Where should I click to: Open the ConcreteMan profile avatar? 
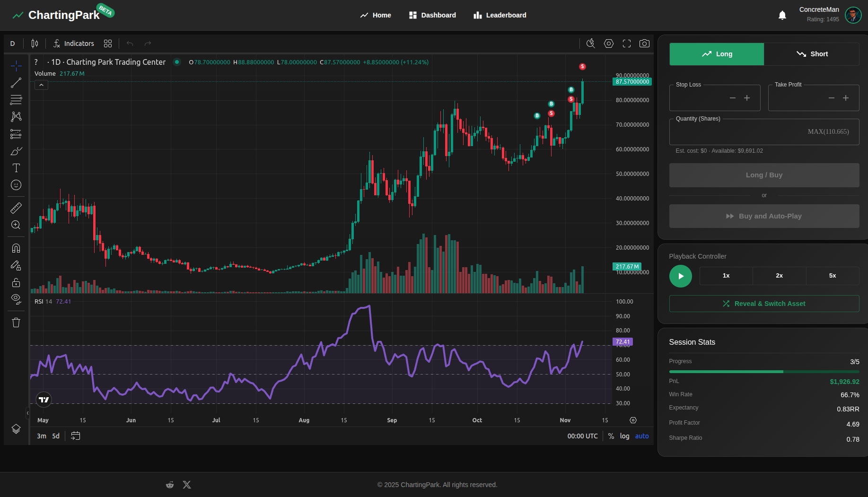853,15
